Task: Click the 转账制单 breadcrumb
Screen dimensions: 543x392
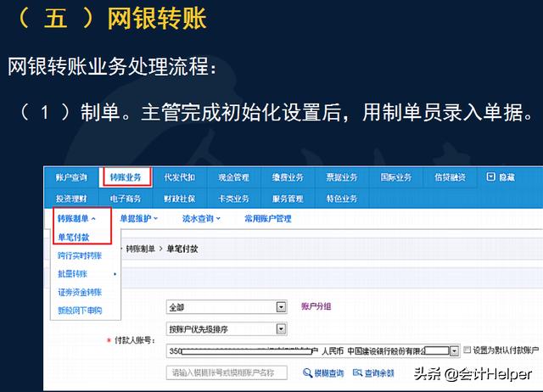Action: pyautogui.click(x=140, y=249)
